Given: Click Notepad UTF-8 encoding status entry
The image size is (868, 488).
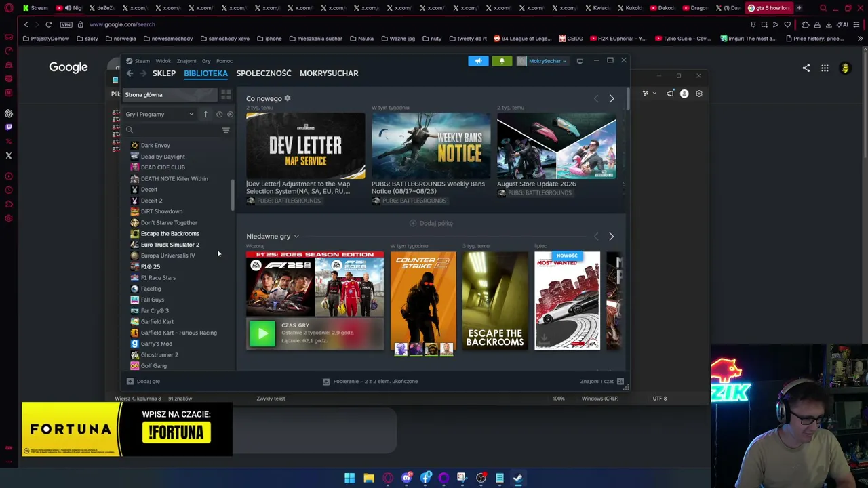Looking at the screenshot, I should [x=660, y=399].
